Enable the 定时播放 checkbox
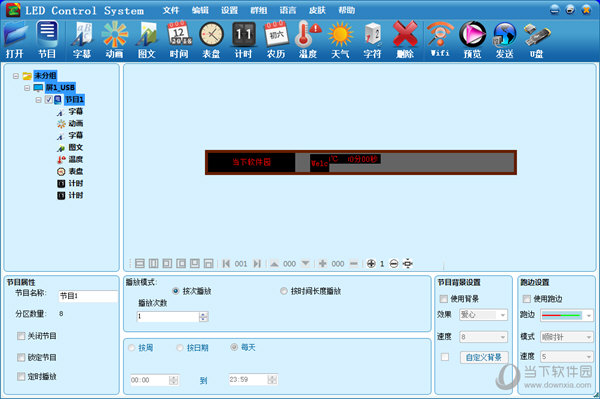 click(21, 376)
